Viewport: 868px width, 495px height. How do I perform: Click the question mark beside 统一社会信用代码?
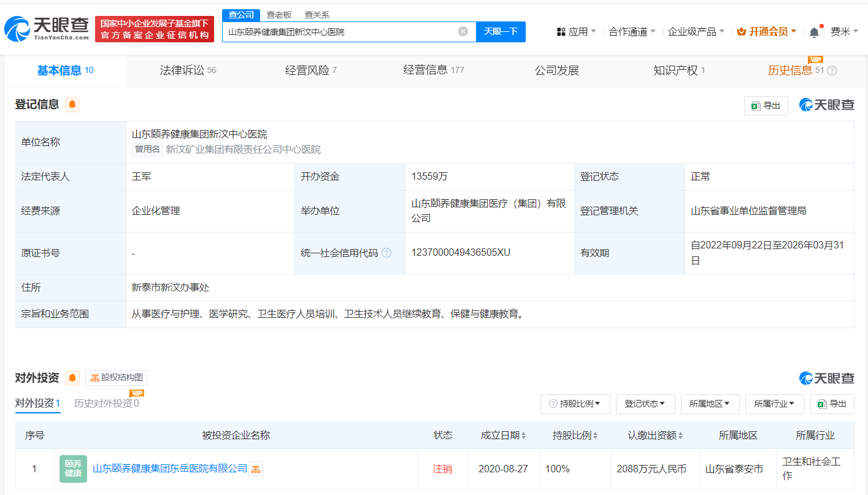386,252
